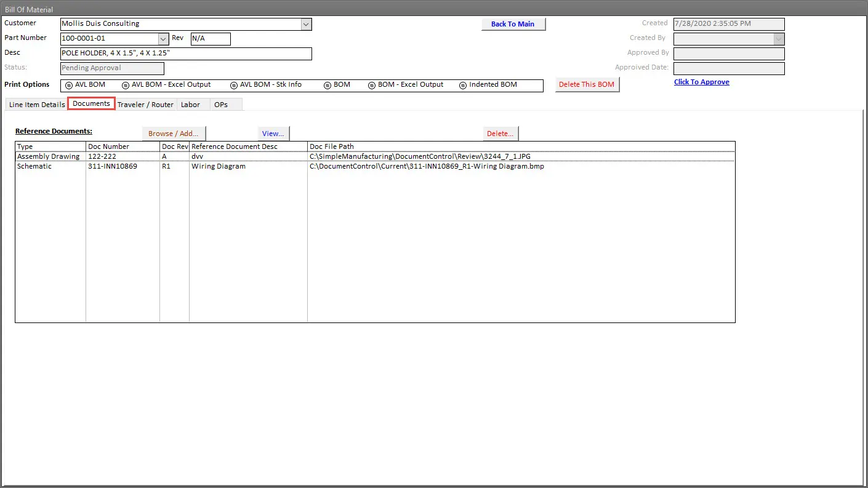Screen dimensions: 868x488
Task: Open the OPs tab
Action: click(x=221, y=105)
